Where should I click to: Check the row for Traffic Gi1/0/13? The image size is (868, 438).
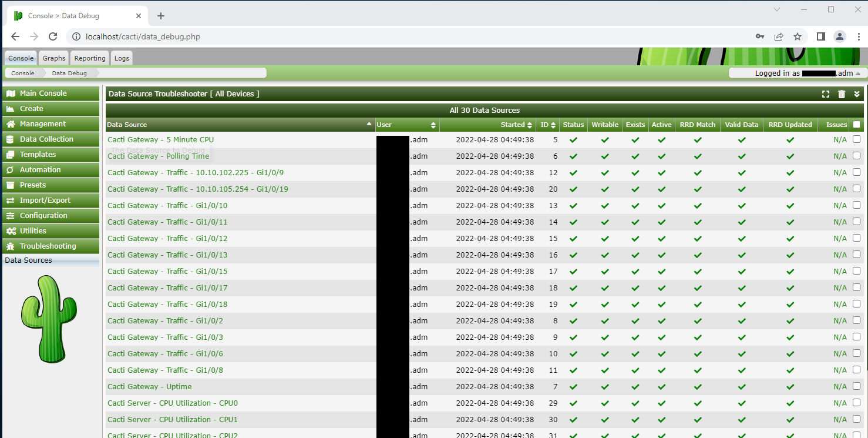tap(856, 255)
